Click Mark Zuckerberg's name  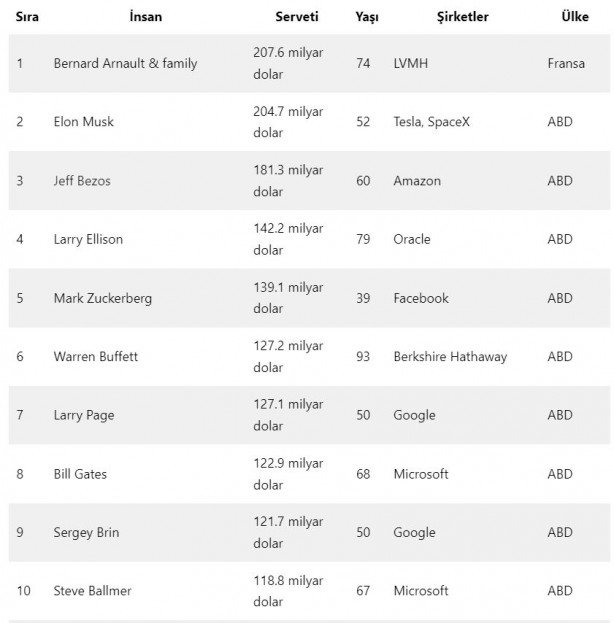point(103,298)
